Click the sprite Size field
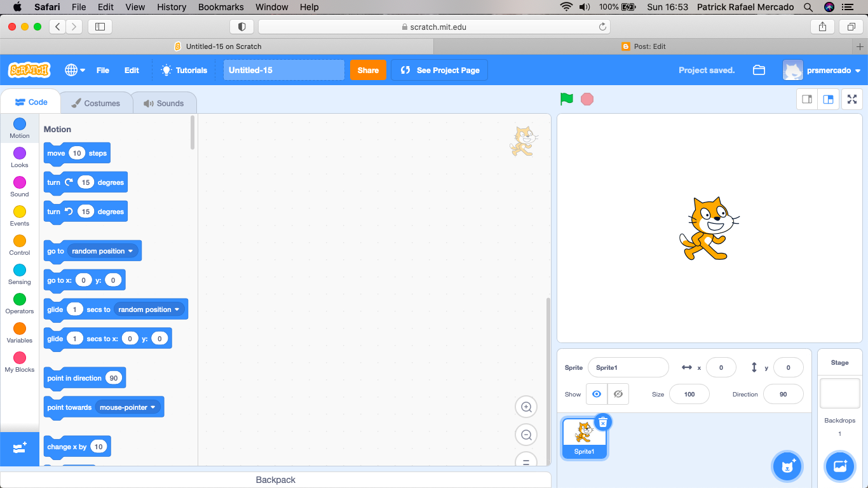Image resolution: width=868 pixels, height=488 pixels. [689, 394]
